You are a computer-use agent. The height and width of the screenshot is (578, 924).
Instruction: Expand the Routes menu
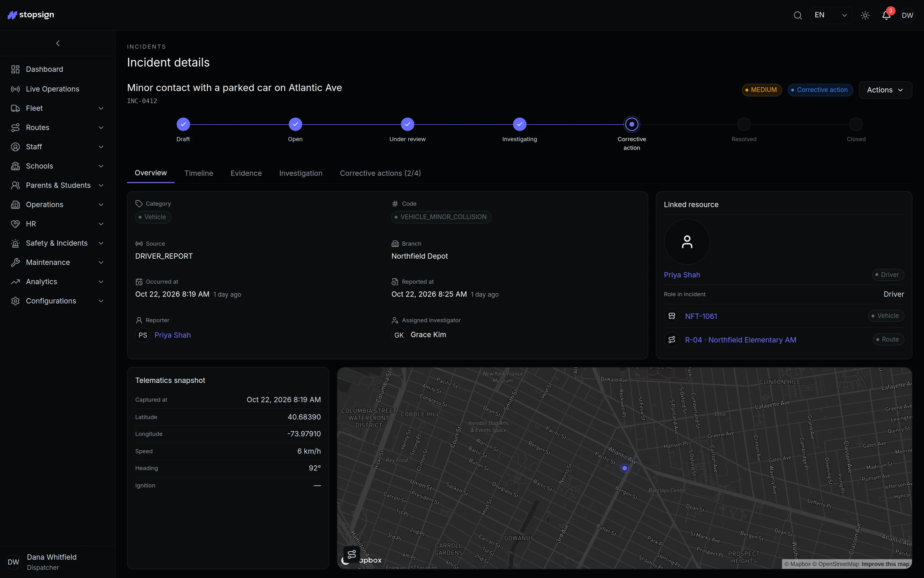[x=58, y=128]
